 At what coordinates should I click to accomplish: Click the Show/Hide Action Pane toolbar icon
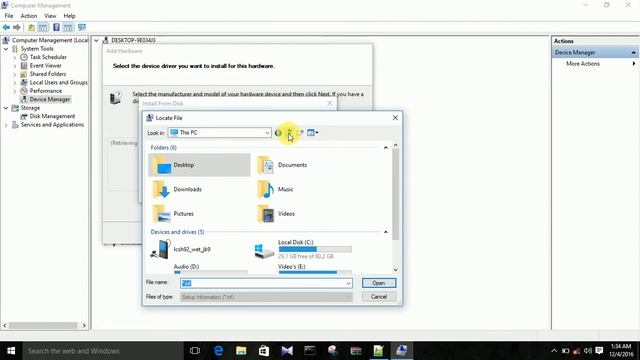coord(68,27)
